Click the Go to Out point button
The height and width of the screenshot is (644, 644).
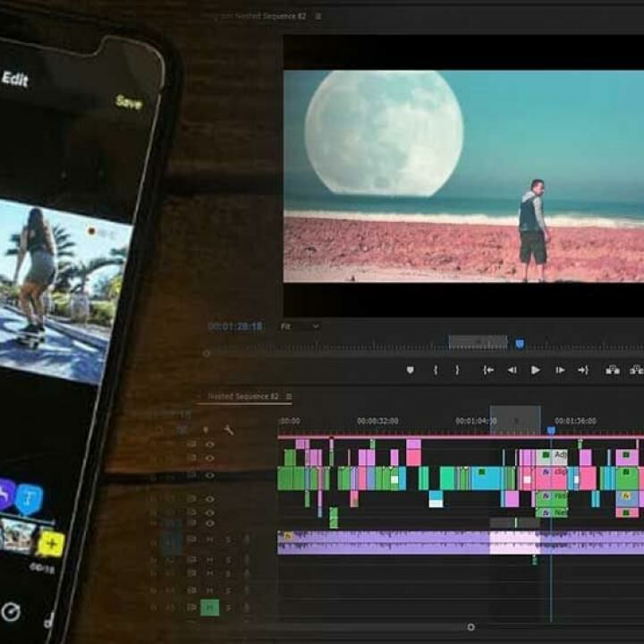click(583, 370)
